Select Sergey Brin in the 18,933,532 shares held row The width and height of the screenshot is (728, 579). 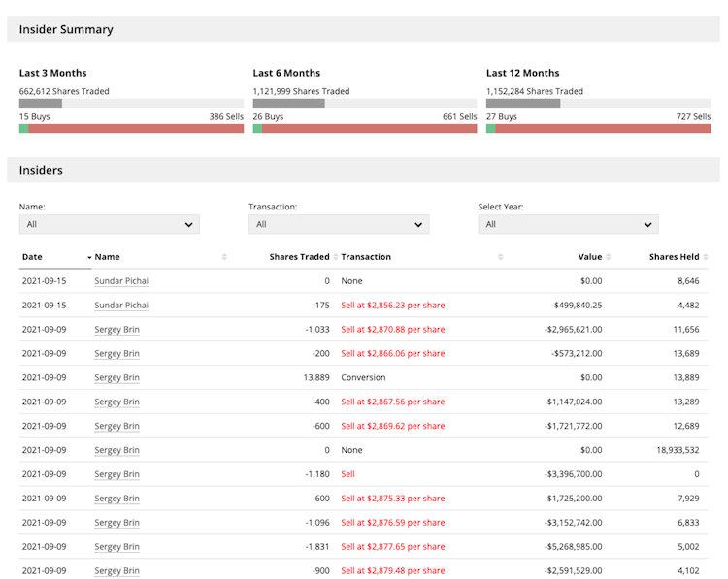pyautogui.click(x=116, y=450)
